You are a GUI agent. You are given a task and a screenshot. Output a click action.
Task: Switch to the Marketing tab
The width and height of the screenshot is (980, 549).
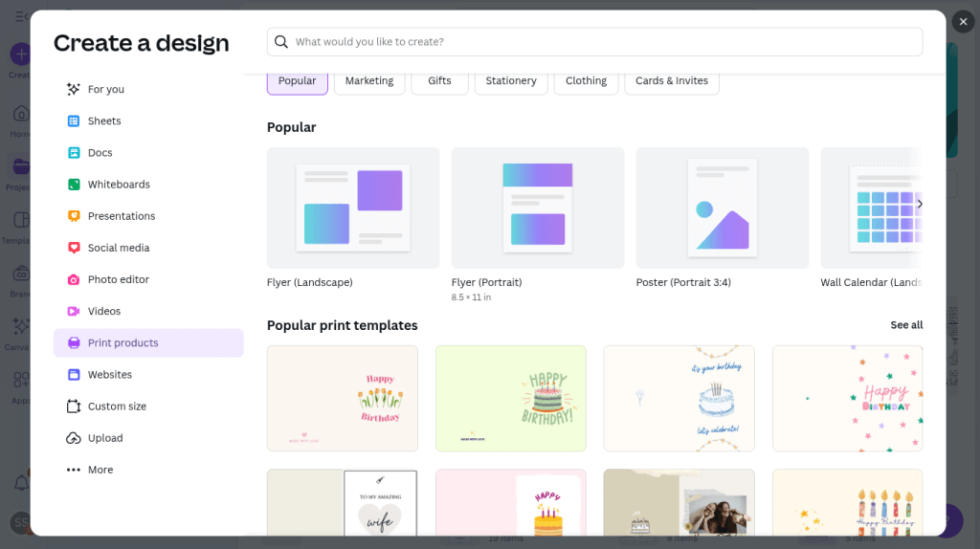(x=369, y=81)
